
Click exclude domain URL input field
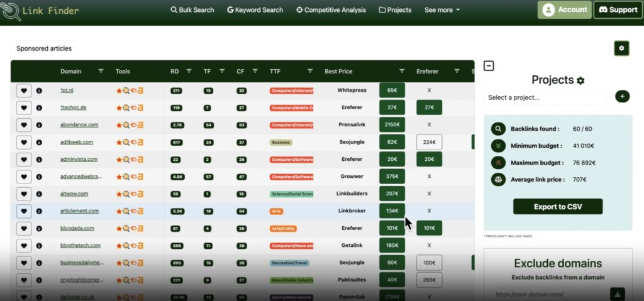[x=547, y=294]
